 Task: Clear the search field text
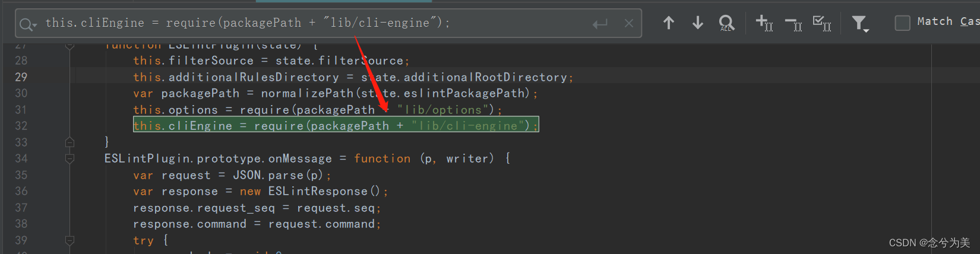(629, 24)
